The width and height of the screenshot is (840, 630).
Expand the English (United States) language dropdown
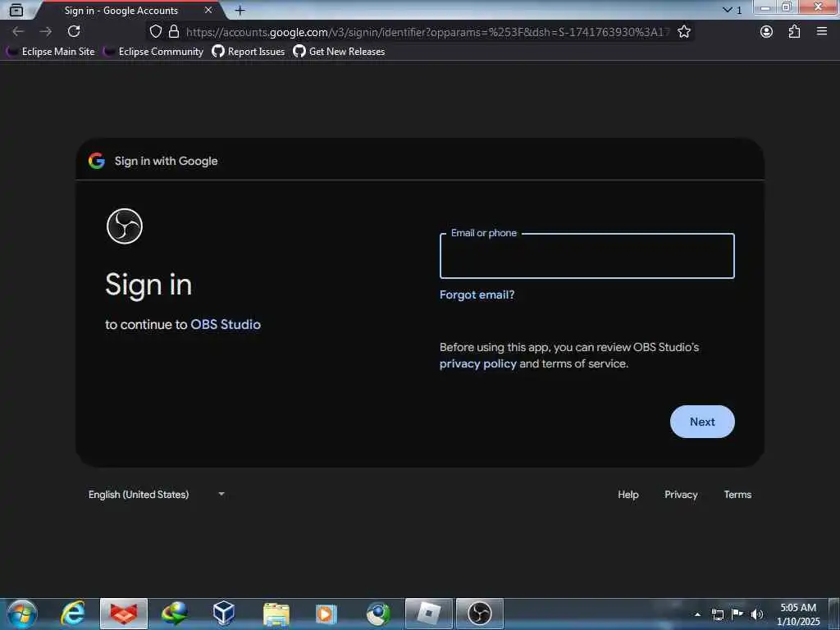[x=157, y=495]
